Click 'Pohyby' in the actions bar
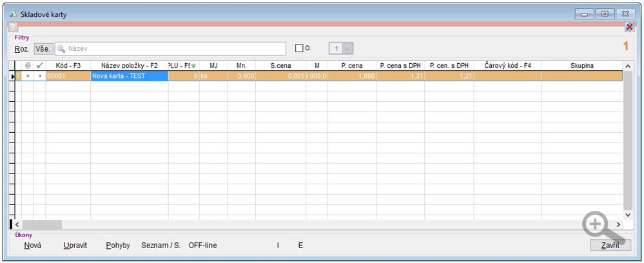Viewport: 644px width, 263px height. 118,245
